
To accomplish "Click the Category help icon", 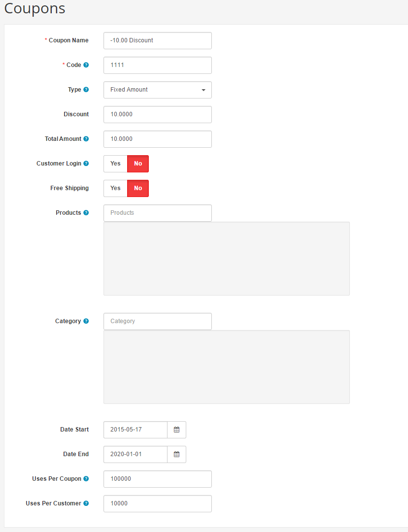I will point(86,321).
